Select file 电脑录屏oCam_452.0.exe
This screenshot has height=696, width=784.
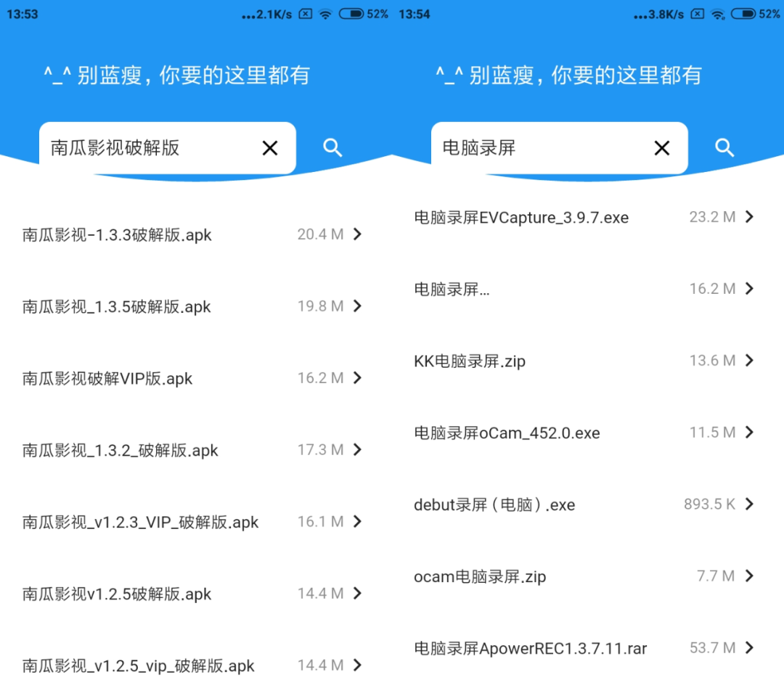[507, 433]
